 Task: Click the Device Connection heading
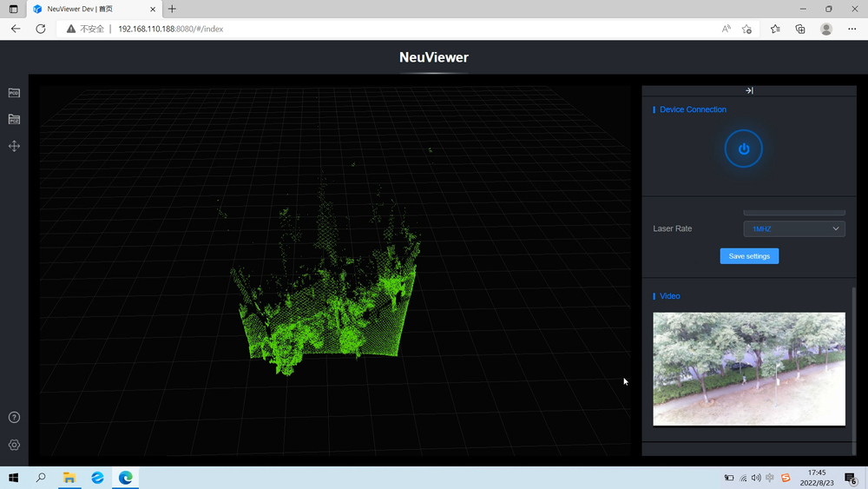[693, 109]
